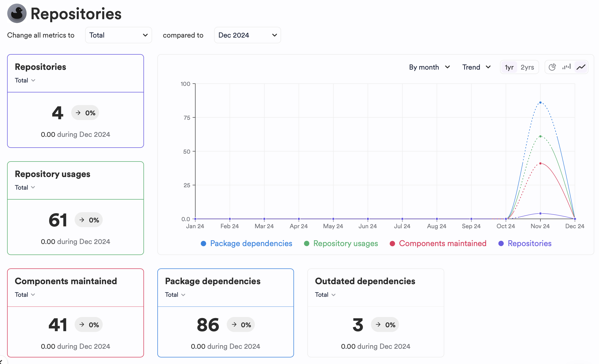Click the green Nov 24 Repository usages peak point

[540, 136]
